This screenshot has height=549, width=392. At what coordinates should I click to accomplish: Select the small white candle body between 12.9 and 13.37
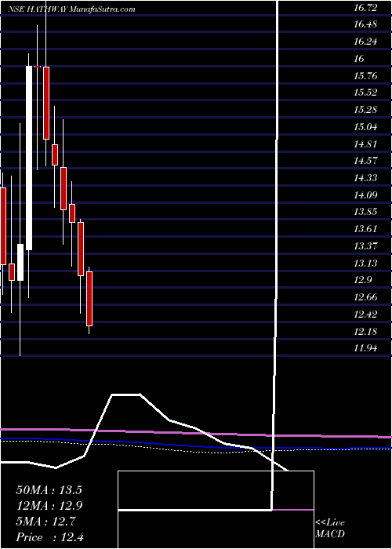20,262
